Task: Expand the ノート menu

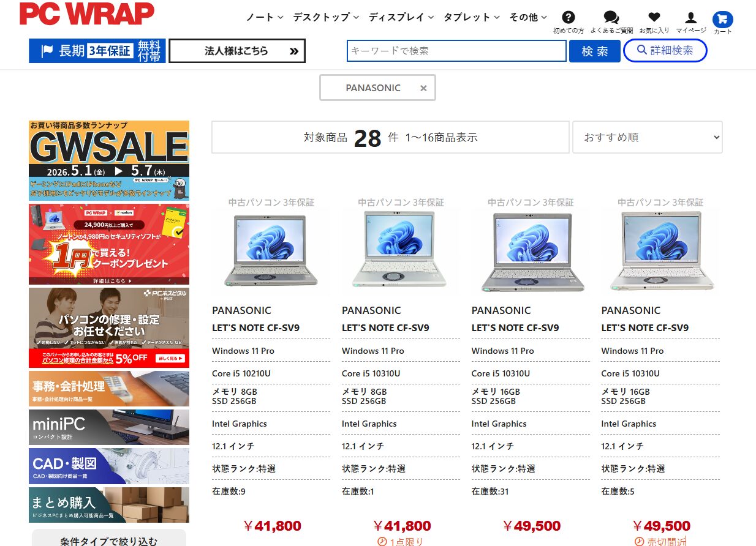Action: (x=265, y=17)
